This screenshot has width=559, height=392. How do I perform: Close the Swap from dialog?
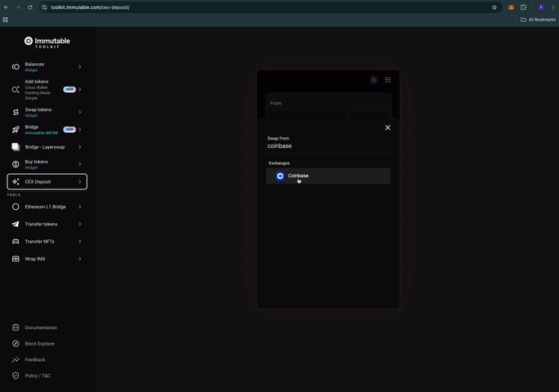(387, 127)
